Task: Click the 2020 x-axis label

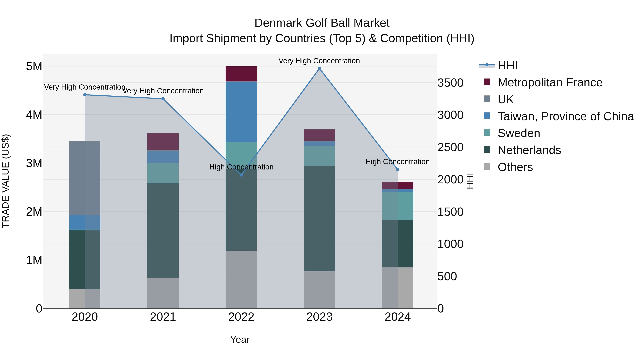Action: coord(85,317)
